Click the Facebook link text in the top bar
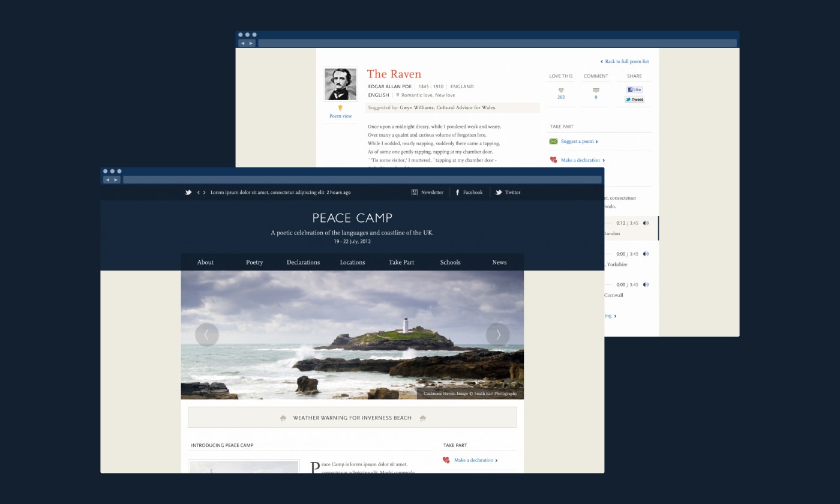This screenshot has height=504, width=840. (473, 193)
